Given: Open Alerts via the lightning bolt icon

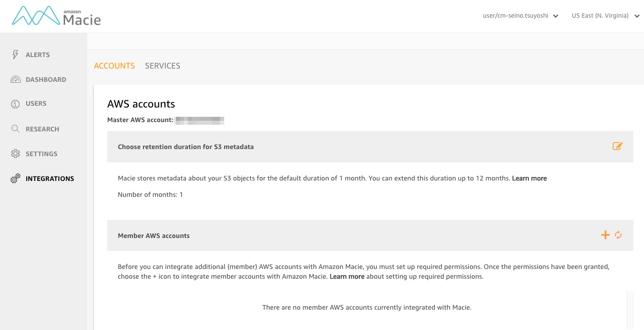Looking at the screenshot, I should [16, 55].
